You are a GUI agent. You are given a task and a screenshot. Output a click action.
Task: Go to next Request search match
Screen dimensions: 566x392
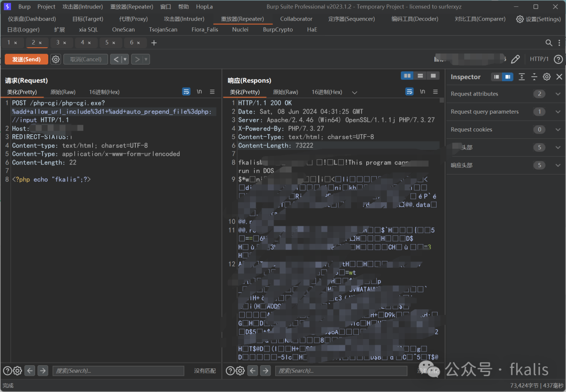pos(42,371)
